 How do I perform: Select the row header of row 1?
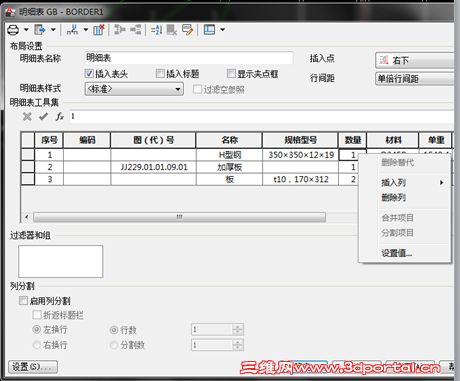click(28, 155)
